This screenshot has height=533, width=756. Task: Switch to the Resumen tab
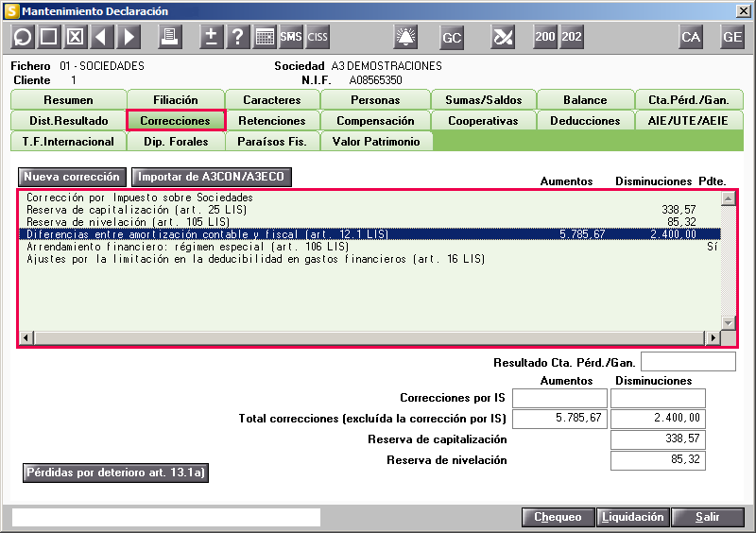pyautogui.click(x=68, y=100)
